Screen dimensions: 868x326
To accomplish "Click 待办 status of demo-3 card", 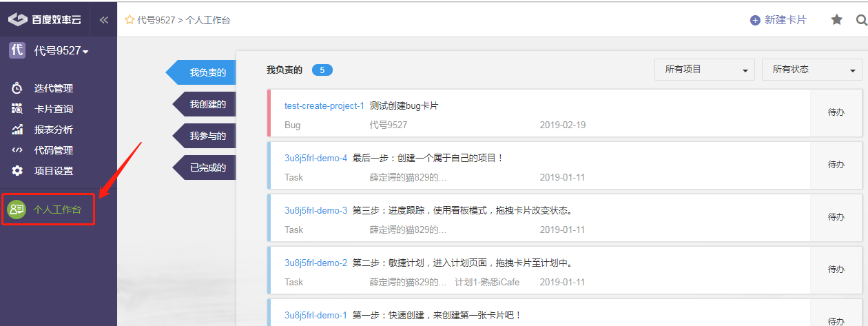I will [836, 217].
